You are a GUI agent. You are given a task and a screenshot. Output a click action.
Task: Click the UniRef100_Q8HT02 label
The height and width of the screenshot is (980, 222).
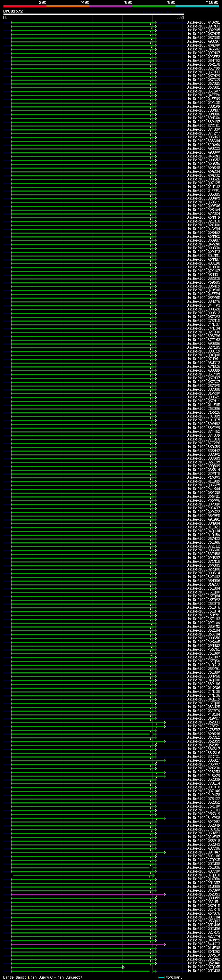coord(203,60)
